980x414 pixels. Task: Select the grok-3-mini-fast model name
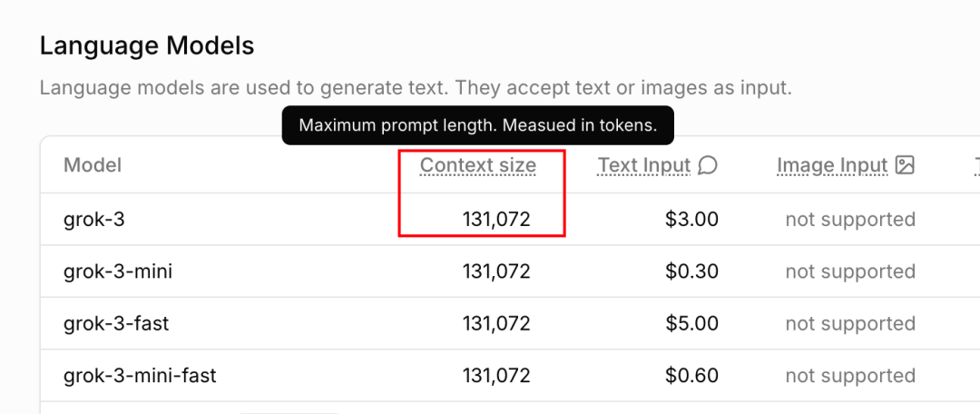[140, 375]
